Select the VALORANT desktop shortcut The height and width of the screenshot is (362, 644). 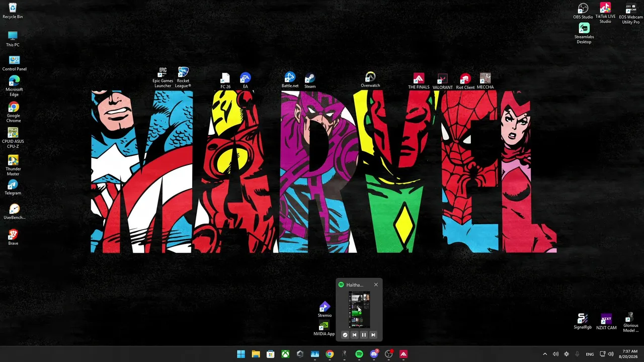442,81
